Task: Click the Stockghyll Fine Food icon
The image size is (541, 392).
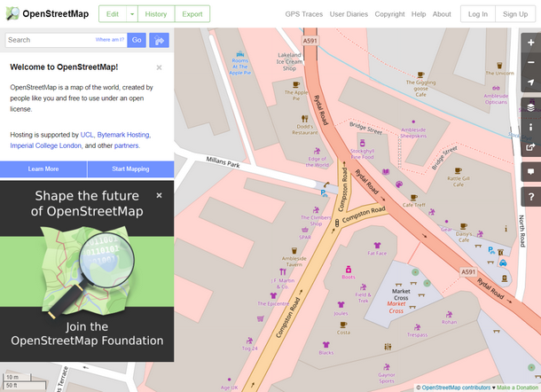Action: tap(362, 143)
